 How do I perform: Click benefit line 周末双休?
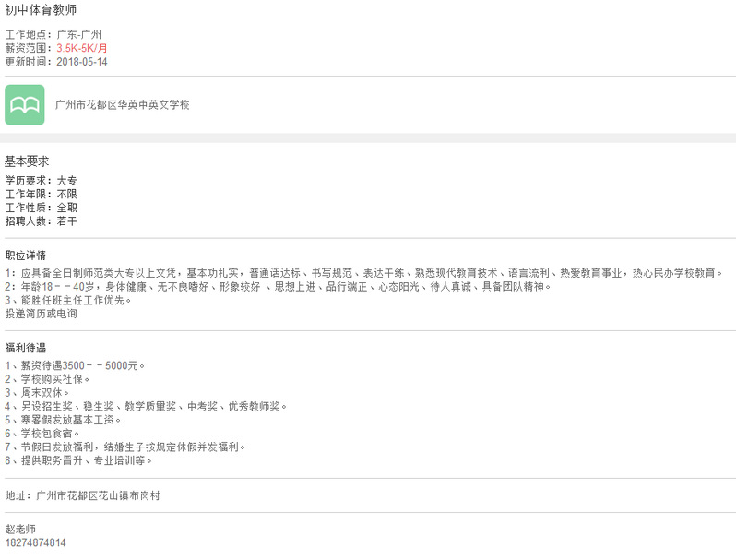pyautogui.click(x=37, y=392)
